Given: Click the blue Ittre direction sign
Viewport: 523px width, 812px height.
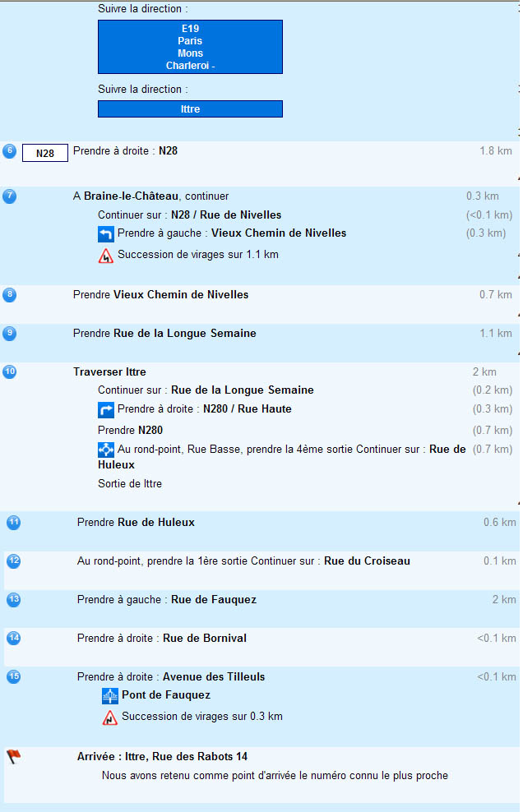Looking at the screenshot, I should point(190,108).
